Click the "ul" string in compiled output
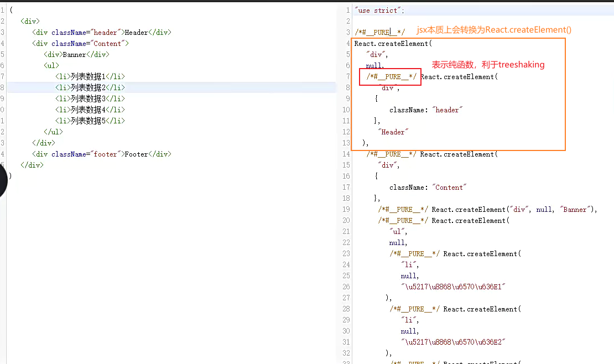The width and height of the screenshot is (614, 364). (398, 232)
